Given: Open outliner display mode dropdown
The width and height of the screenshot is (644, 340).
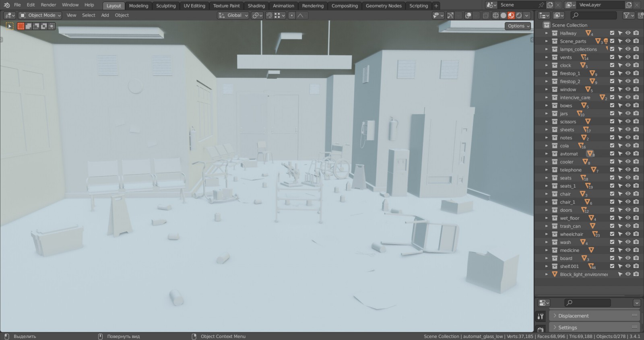Looking at the screenshot, I should [x=559, y=15].
